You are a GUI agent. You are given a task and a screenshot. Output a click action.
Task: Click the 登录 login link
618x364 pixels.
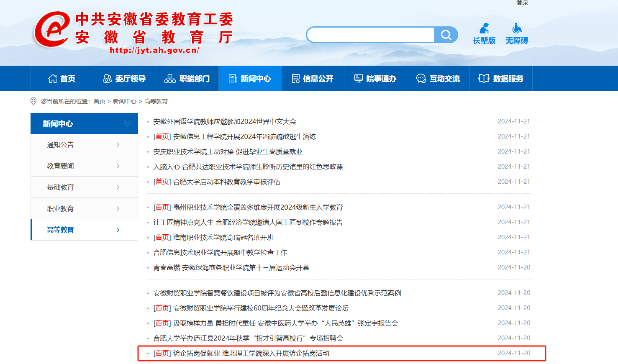pos(522,3)
